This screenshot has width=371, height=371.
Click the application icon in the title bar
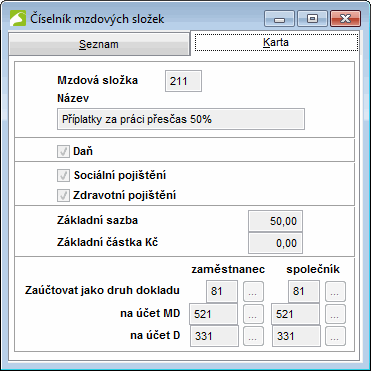point(18,18)
